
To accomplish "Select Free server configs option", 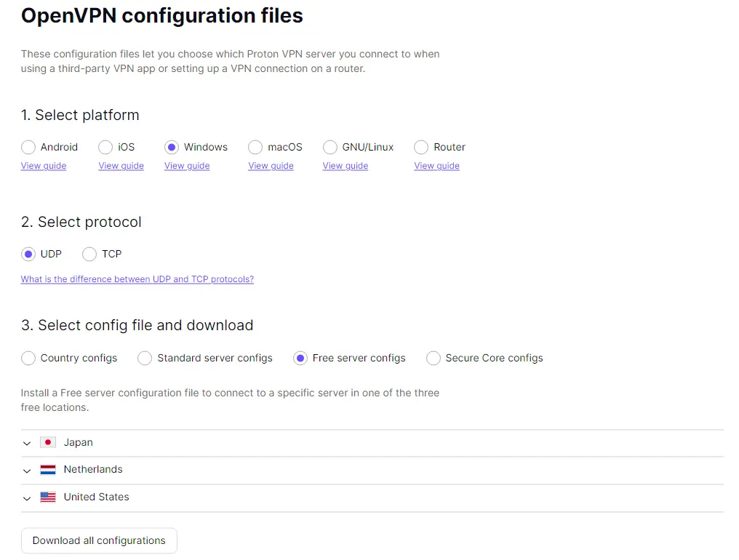I will click(300, 359).
